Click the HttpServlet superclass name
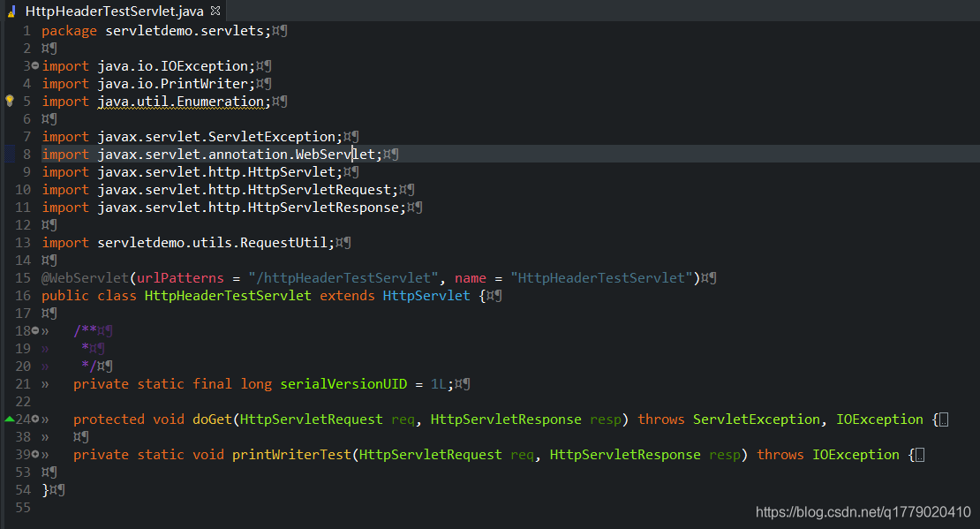 (x=426, y=295)
